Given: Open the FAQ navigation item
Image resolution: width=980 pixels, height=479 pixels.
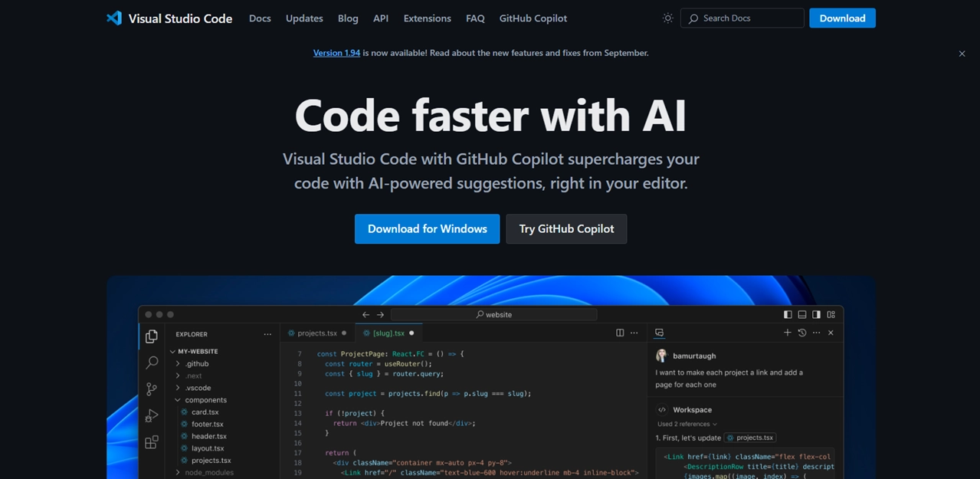Looking at the screenshot, I should (475, 18).
